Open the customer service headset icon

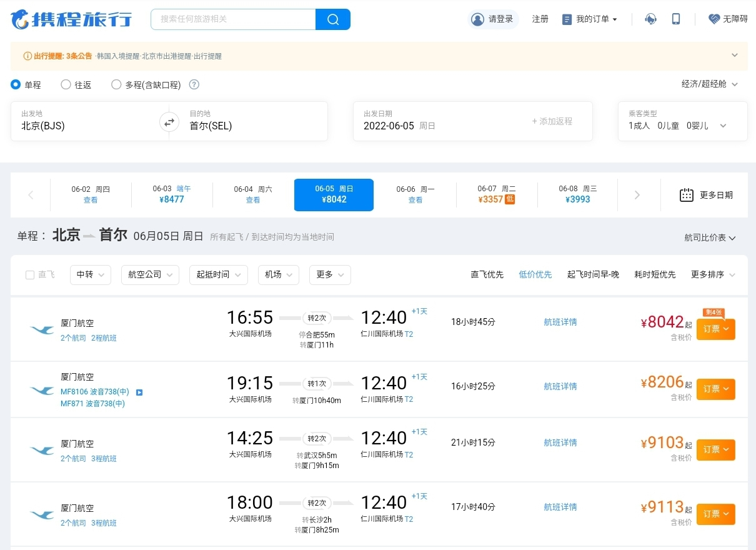click(x=650, y=19)
